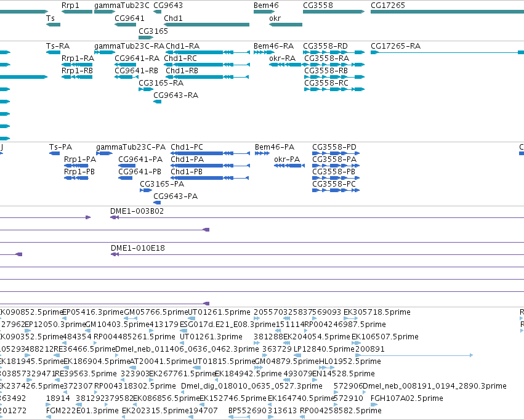This screenshot has height=420, width=524.
Task: Select the Rrp1-PA protein feature
Action: point(76,166)
